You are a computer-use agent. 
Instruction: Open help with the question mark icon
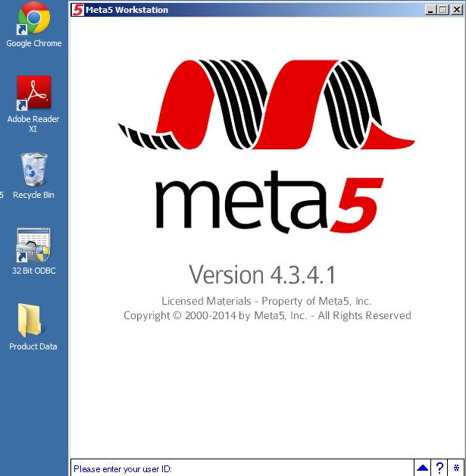click(x=439, y=468)
